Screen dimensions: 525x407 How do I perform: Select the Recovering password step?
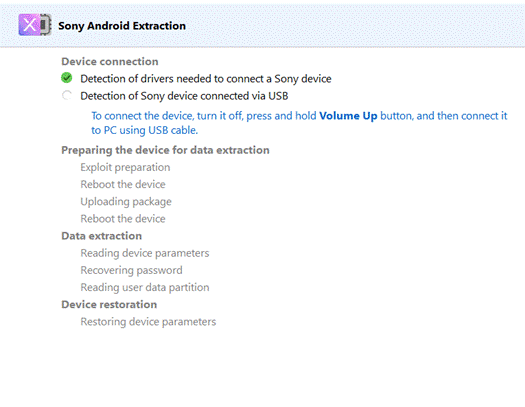pyautogui.click(x=132, y=270)
